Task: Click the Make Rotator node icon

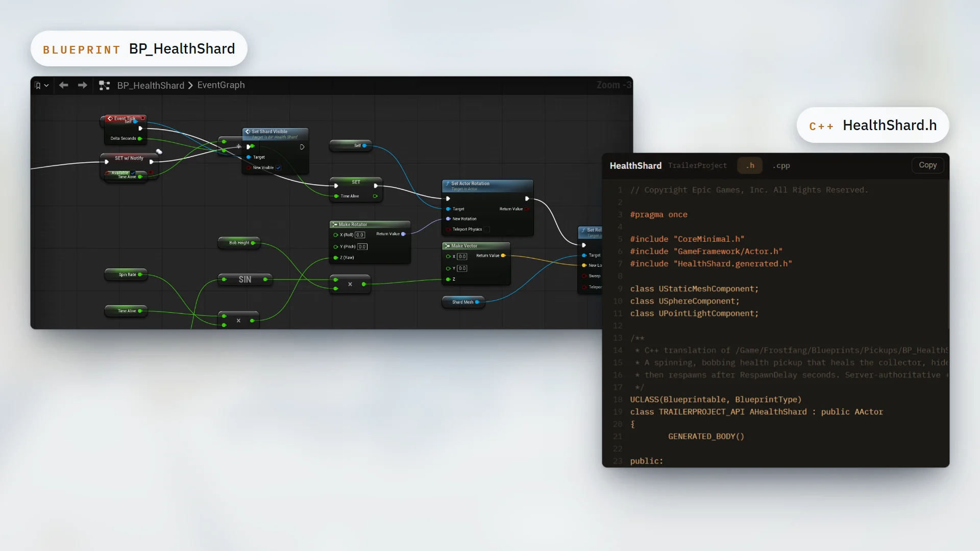Action: [334, 224]
